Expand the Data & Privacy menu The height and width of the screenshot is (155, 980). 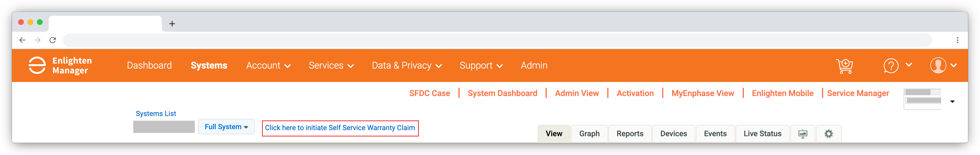point(407,66)
